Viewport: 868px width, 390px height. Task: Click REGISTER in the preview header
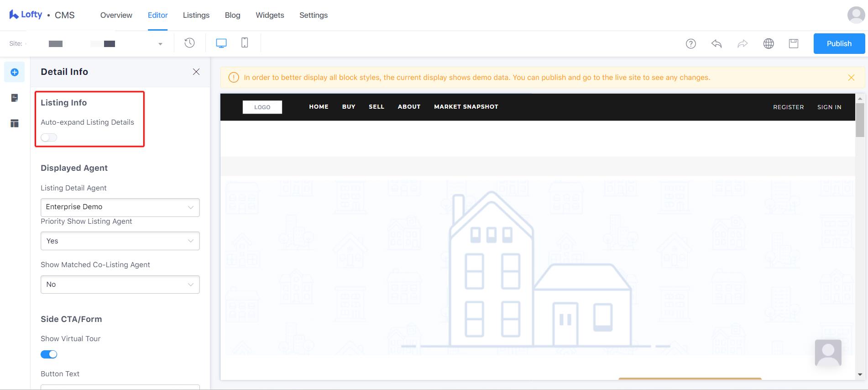[x=788, y=107]
